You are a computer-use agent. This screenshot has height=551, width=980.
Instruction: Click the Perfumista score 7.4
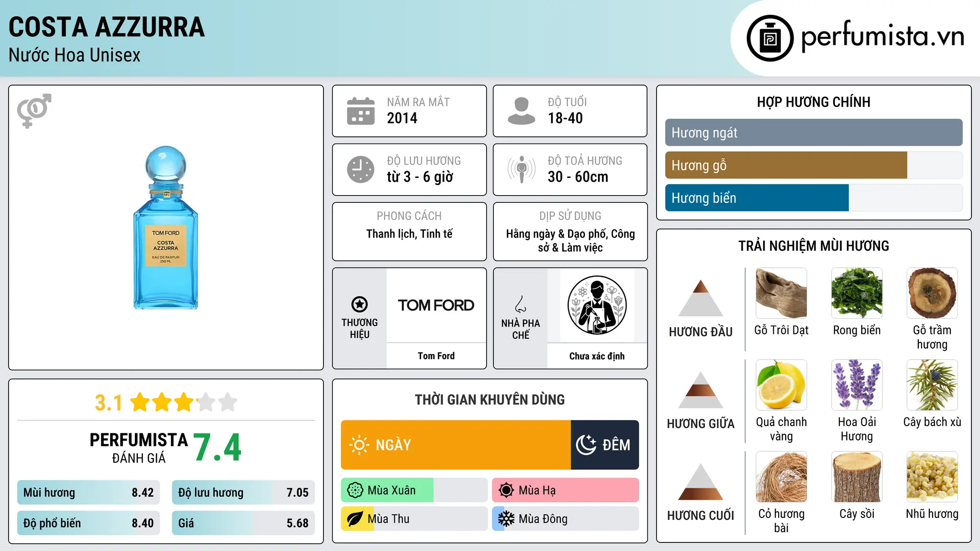point(218,448)
